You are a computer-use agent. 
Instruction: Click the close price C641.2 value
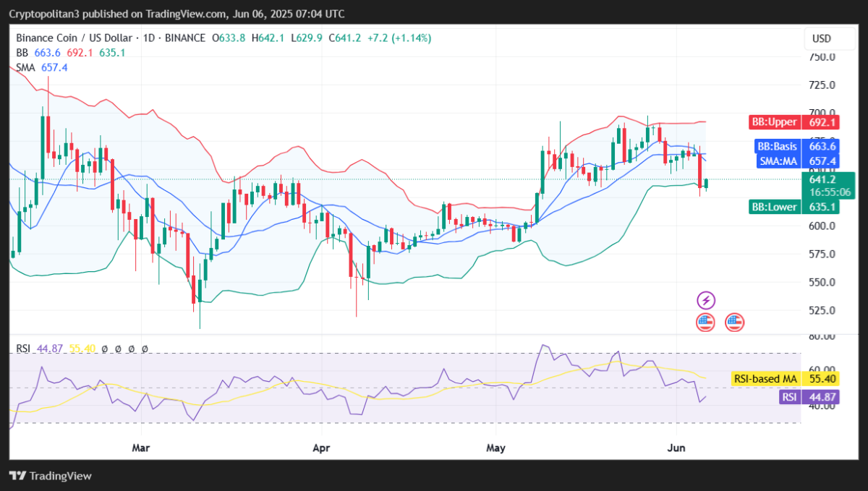click(x=345, y=38)
